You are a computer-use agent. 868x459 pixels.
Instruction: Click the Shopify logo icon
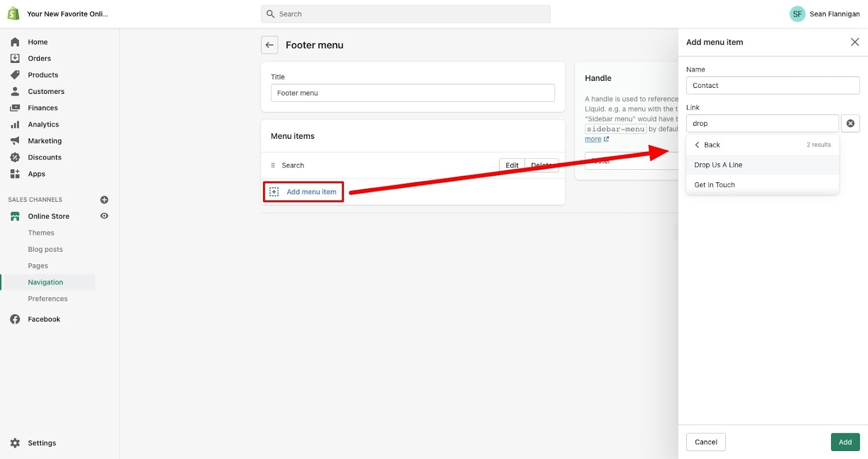click(x=13, y=13)
